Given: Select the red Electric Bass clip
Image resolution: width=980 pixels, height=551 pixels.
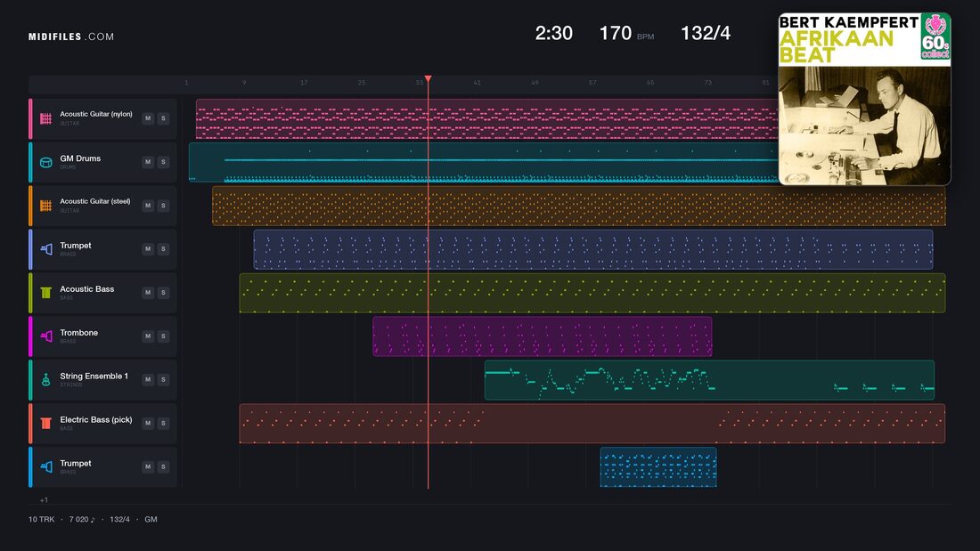Looking at the screenshot, I should tap(592, 424).
